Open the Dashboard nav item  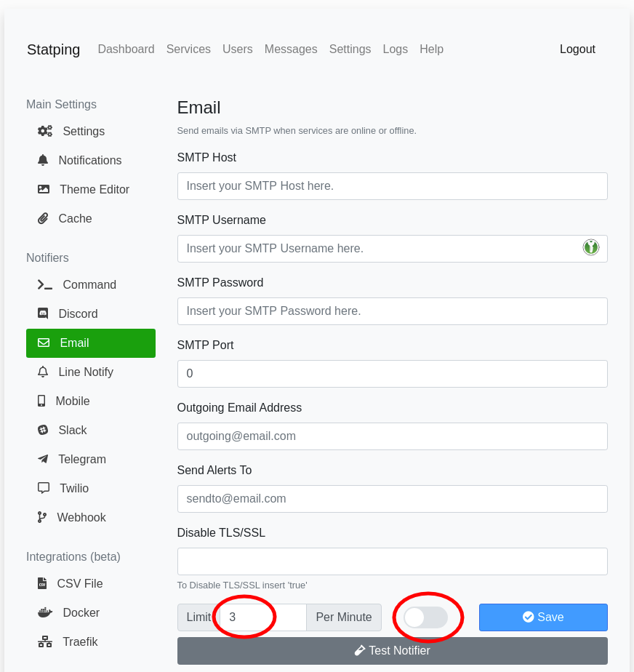tap(127, 49)
